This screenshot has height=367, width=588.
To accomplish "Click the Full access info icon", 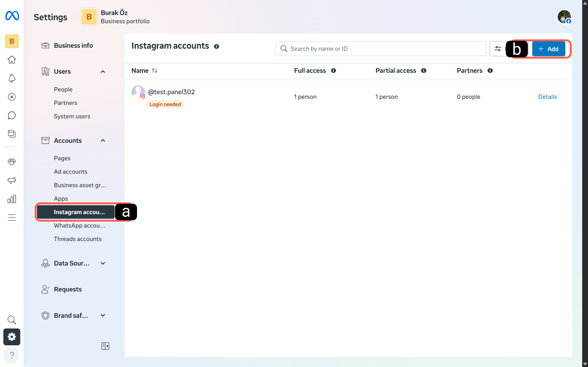I will click(334, 70).
